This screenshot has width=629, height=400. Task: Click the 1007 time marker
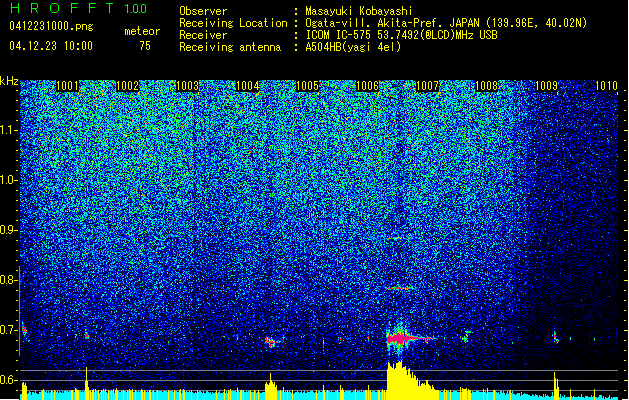pyautogui.click(x=427, y=86)
